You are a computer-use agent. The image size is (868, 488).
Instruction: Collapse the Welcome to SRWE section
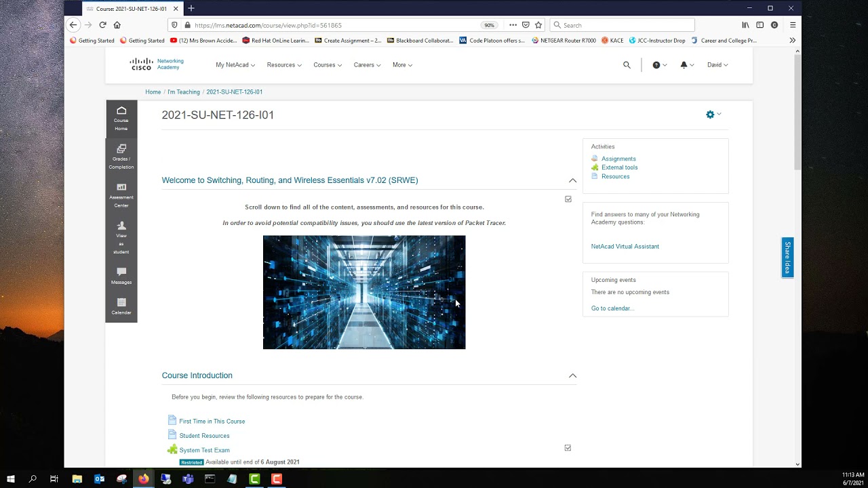coord(573,180)
